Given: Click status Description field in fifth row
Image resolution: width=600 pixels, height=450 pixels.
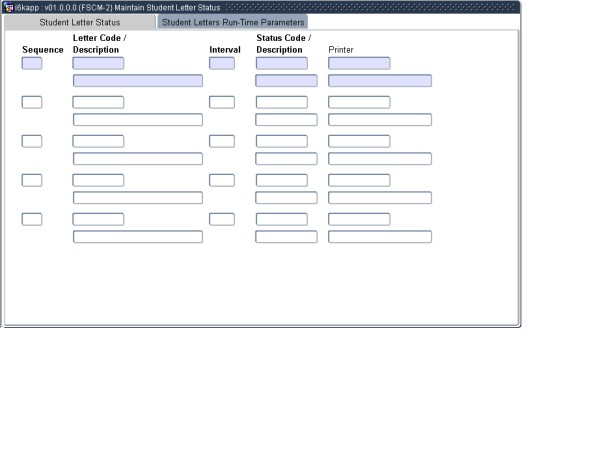Looking at the screenshot, I should [x=286, y=237].
